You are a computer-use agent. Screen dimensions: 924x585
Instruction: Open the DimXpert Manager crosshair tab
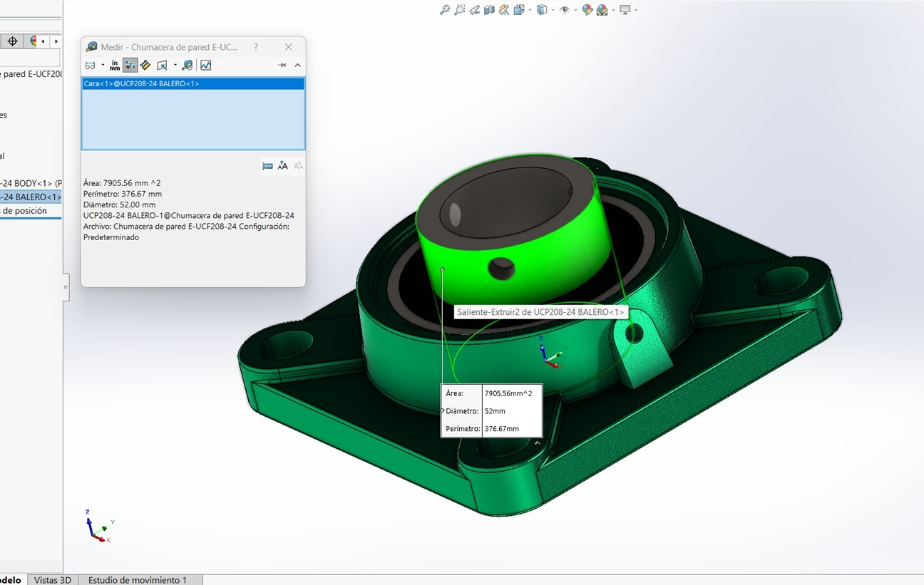pos(12,41)
